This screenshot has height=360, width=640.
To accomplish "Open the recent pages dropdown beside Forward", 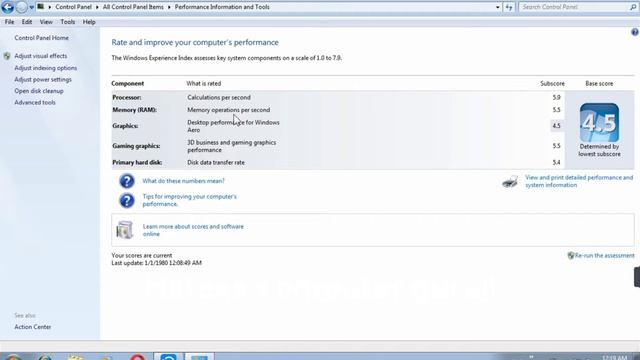I will (31, 7).
